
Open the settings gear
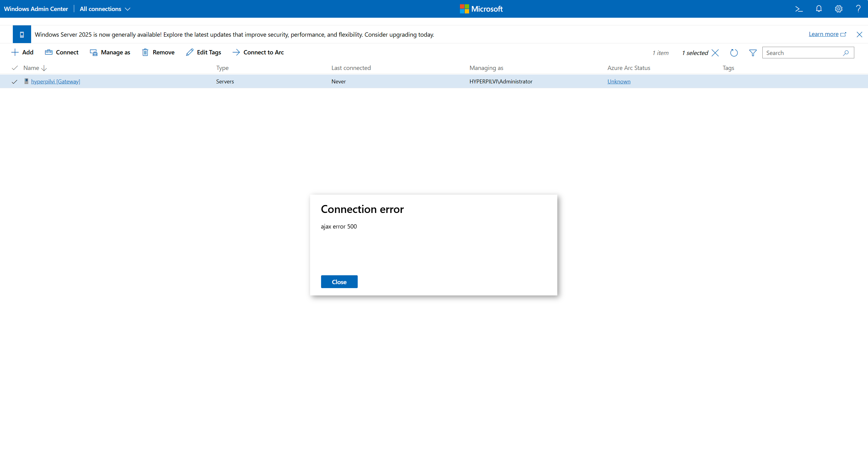(838, 9)
